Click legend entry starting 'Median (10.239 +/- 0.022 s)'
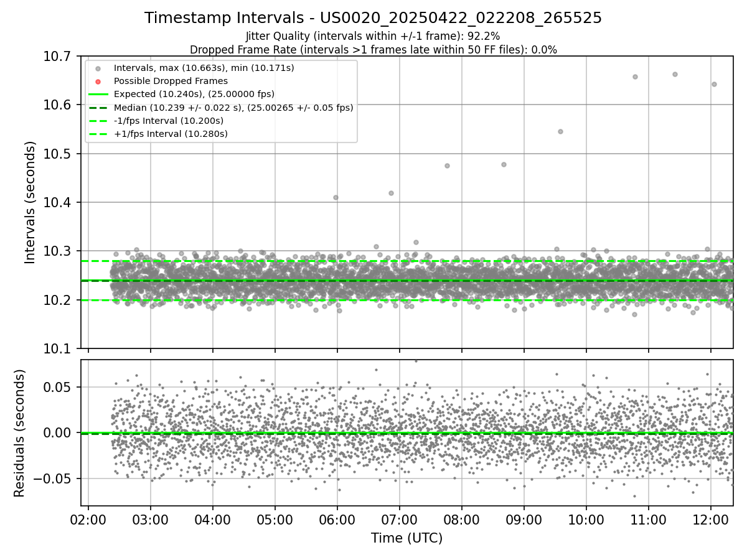The image size is (747, 560). [233, 108]
